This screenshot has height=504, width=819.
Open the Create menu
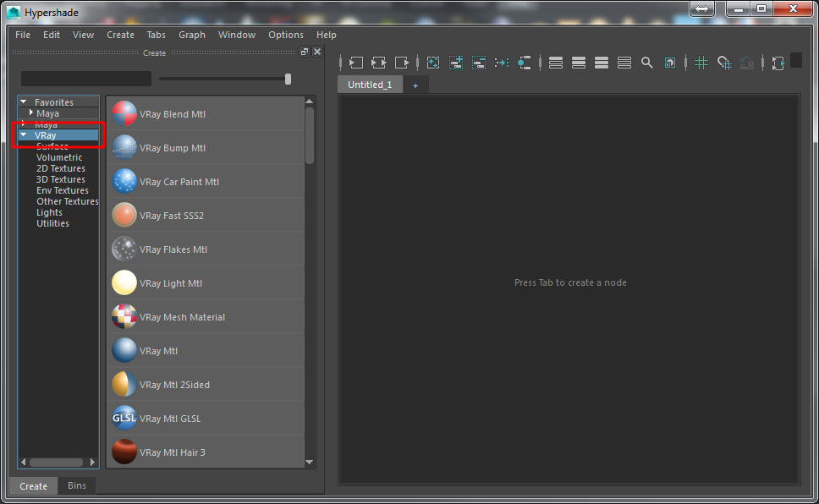[x=120, y=35]
